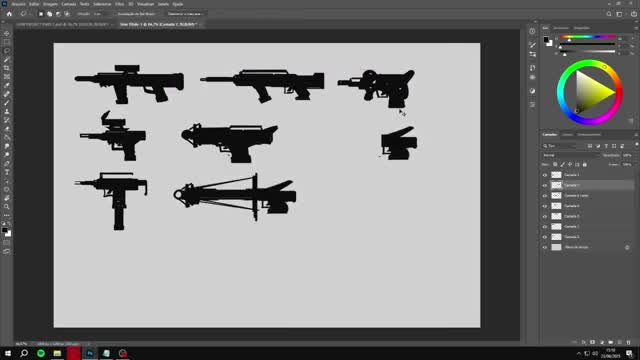Open the search icon at top right
640x360 pixels.
(609, 14)
